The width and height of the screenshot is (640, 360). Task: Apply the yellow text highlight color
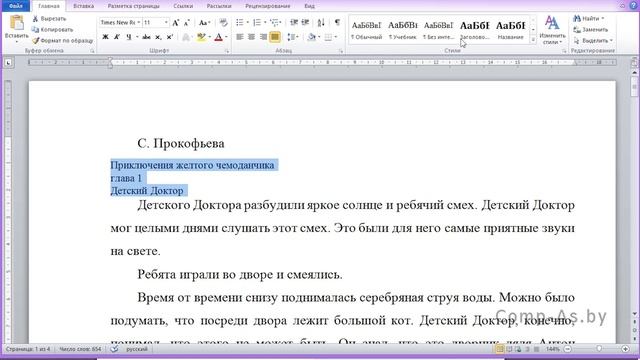coord(201,37)
